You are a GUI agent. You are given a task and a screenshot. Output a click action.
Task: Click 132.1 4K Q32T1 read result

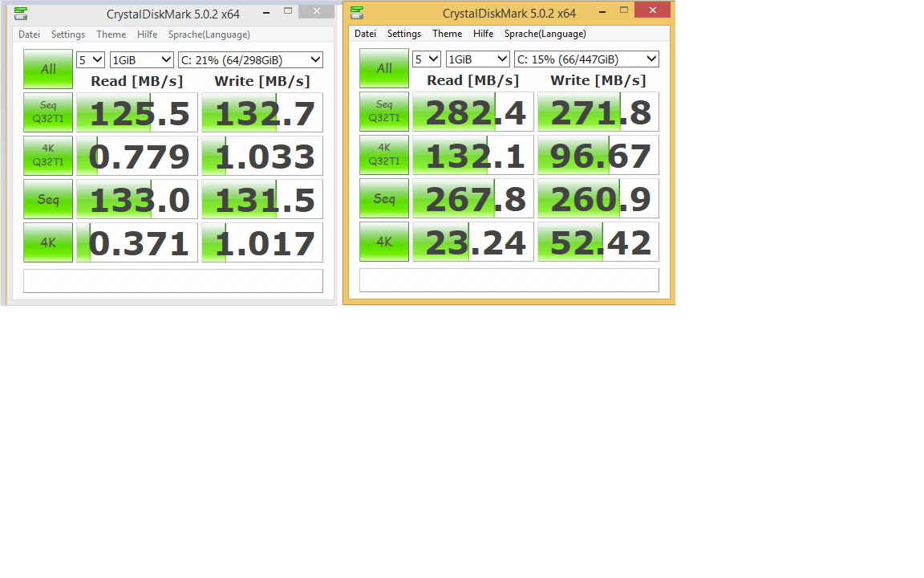[x=473, y=156]
